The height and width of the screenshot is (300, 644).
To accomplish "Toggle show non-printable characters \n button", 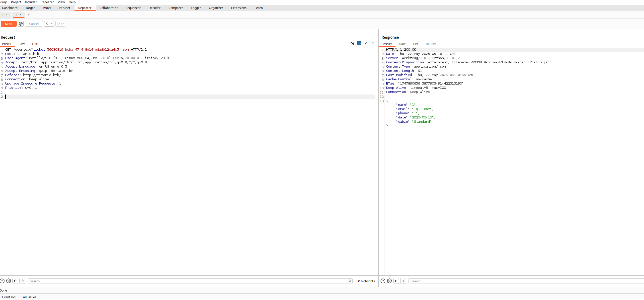I will pyautogui.click(x=366, y=43).
